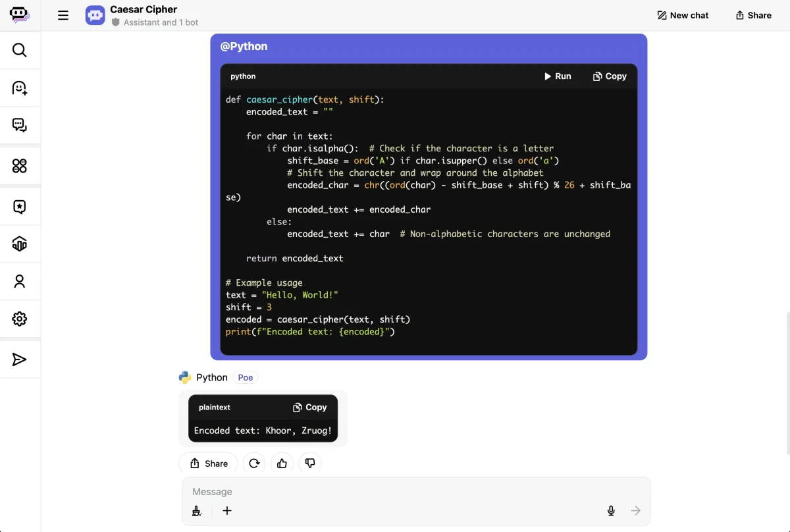Click the Poe logo icon
Image resolution: width=790 pixels, height=532 pixels.
coord(20,15)
